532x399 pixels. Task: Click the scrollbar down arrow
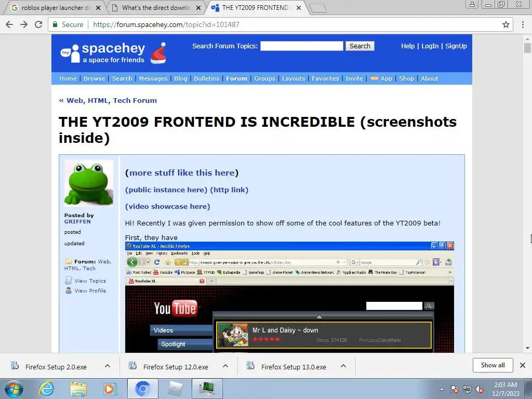click(527, 348)
